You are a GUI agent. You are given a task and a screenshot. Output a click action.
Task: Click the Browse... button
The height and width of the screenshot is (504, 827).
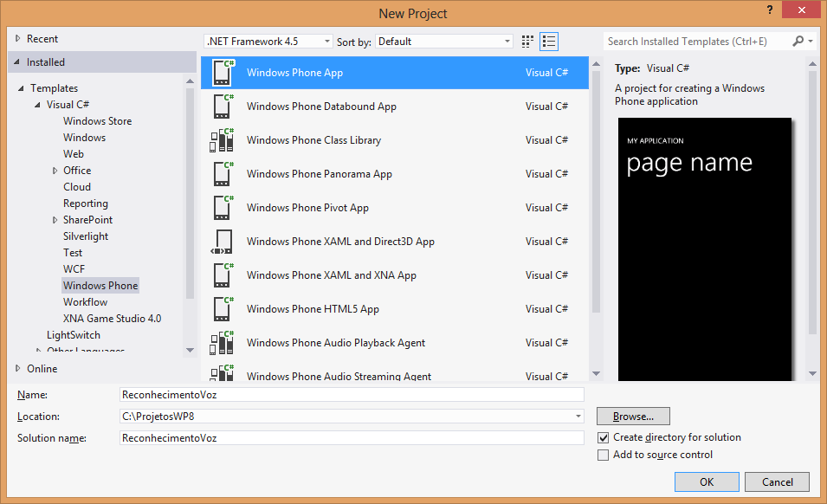[x=633, y=417]
